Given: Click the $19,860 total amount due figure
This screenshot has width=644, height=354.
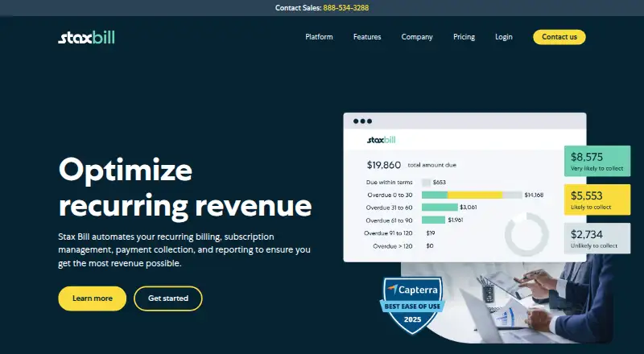Looking at the screenshot, I should click(384, 165).
